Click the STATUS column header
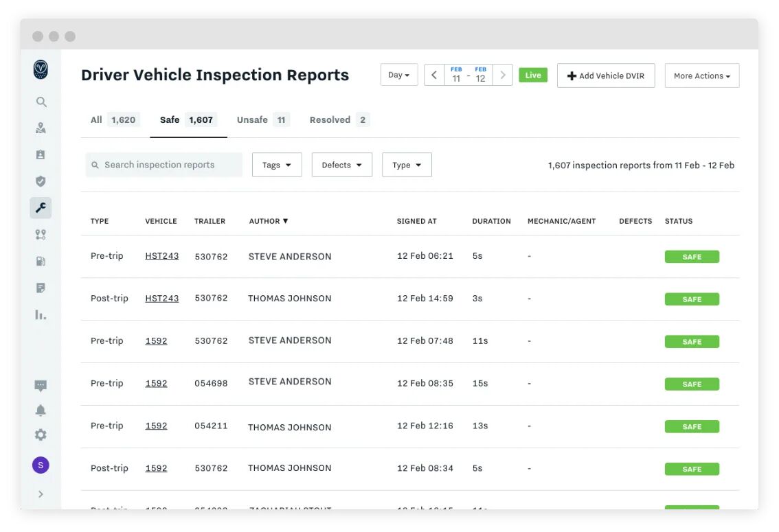The width and height of the screenshot is (779, 532). coord(679,221)
